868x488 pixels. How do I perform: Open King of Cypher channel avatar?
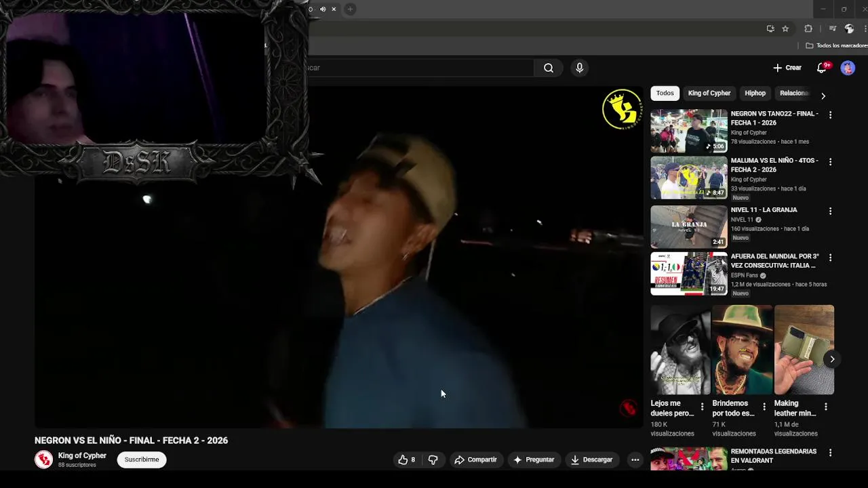click(x=44, y=460)
